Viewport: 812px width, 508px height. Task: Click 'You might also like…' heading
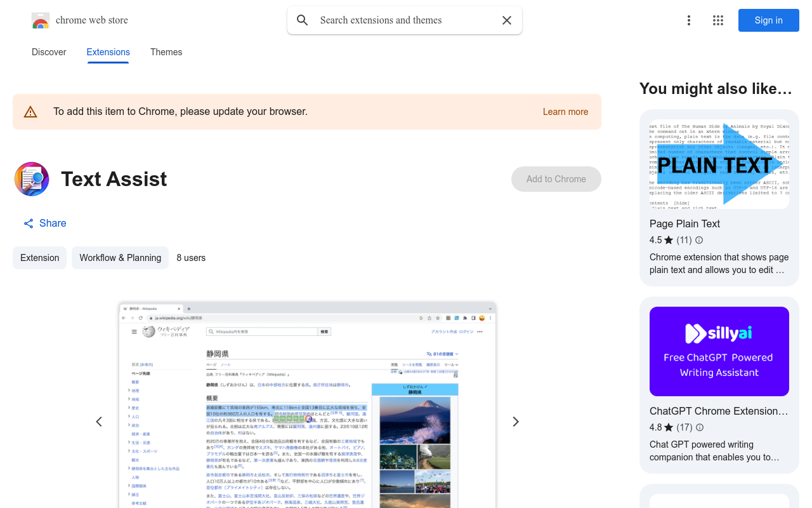(716, 88)
